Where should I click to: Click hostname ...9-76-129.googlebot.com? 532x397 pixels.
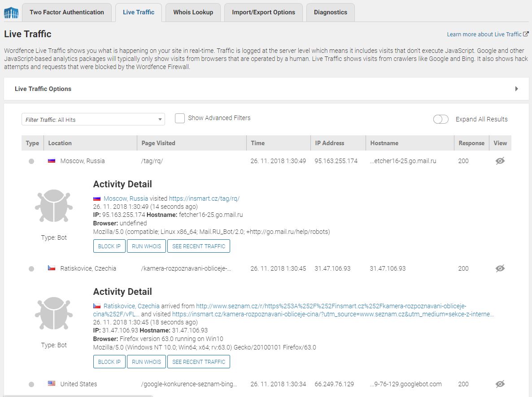point(406,384)
